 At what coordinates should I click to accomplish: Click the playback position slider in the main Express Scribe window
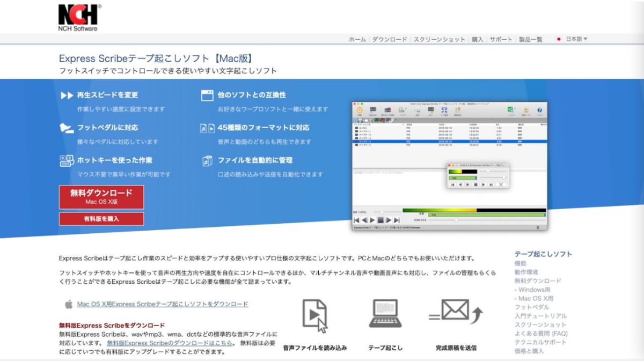[x=487, y=220]
